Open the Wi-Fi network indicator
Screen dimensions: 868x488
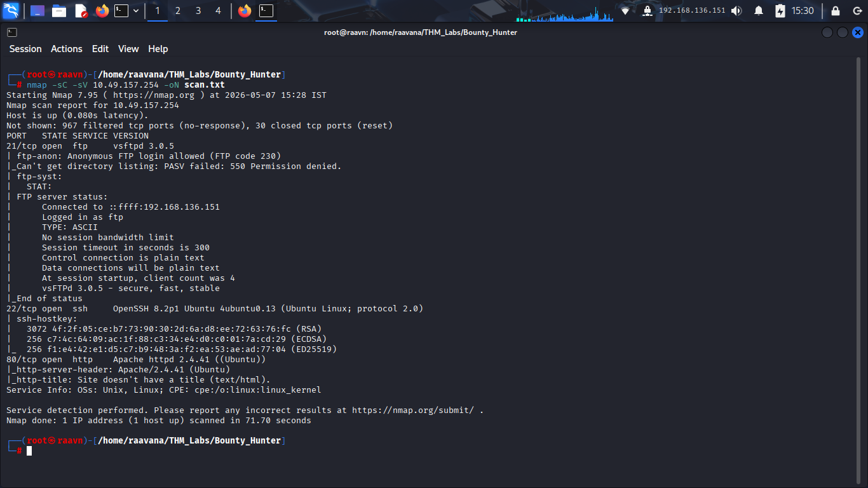(625, 11)
